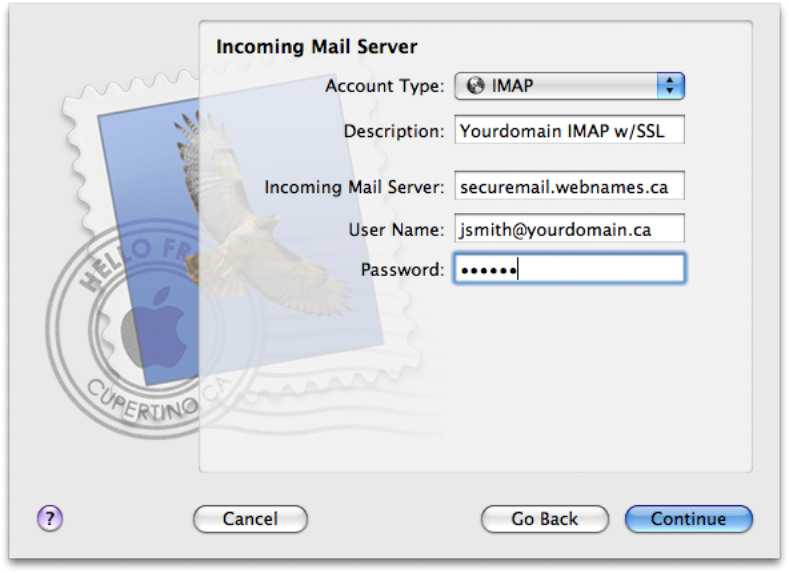Click the "Password:" label
The width and height of the screenshot is (789, 573).
click(403, 270)
